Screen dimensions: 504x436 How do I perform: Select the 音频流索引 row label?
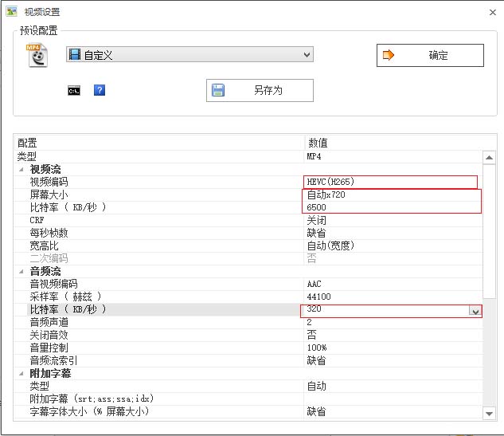[x=53, y=360]
